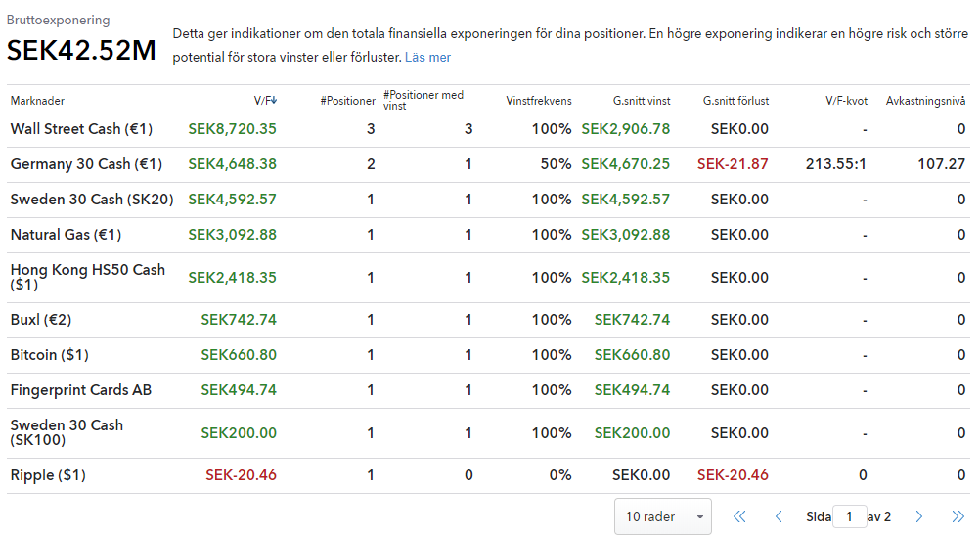Click the SEK4,648.38 profit value
Viewport: 980px width, 536px height.
click(233, 164)
